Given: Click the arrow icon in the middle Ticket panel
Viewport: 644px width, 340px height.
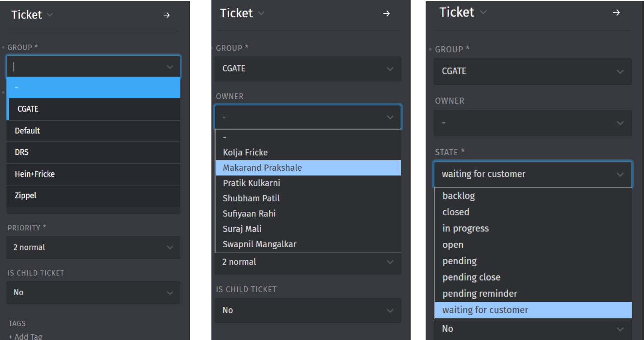Looking at the screenshot, I should (x=386, y=14).
